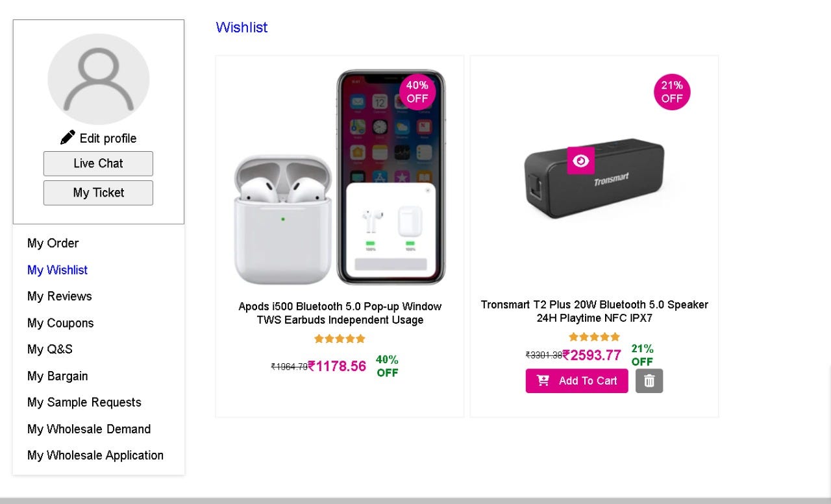Open My Wholesale Demand
The height and width of the screenshot is (504, 831).
(x=89, y=429)
